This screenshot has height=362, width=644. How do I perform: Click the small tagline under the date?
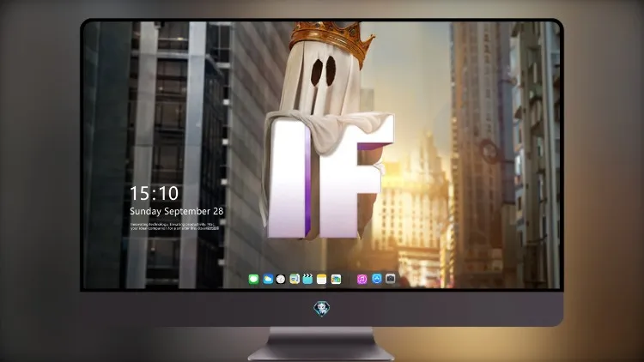click(174, 226)
